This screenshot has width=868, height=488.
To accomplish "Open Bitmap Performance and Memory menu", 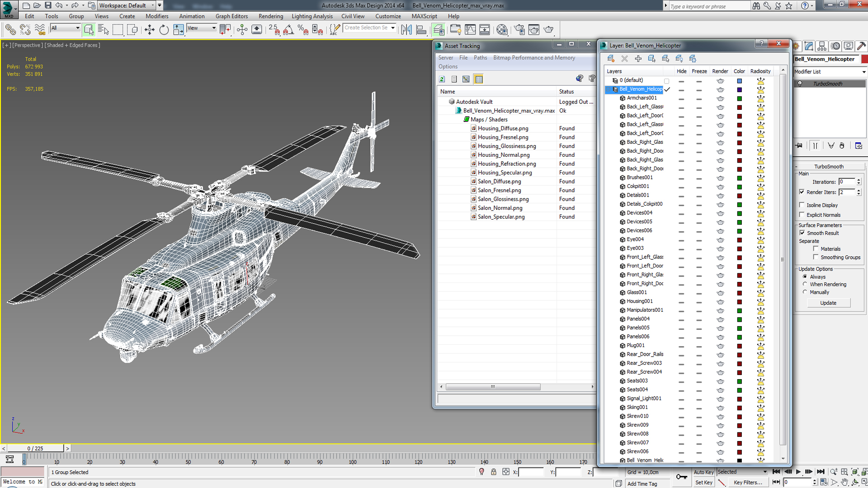I will pos(534,58).
